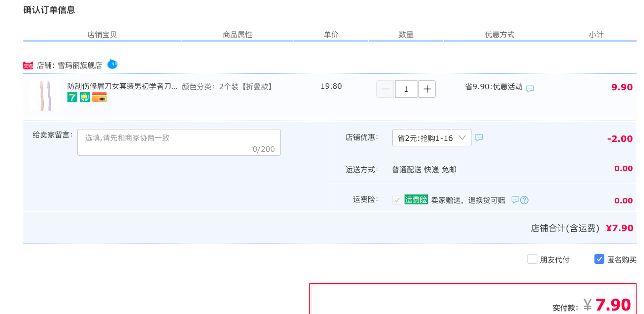This screenshot has width=644, height=314.
Task: Click the store total ¥7.90
Action: click(x=620, y=228)
